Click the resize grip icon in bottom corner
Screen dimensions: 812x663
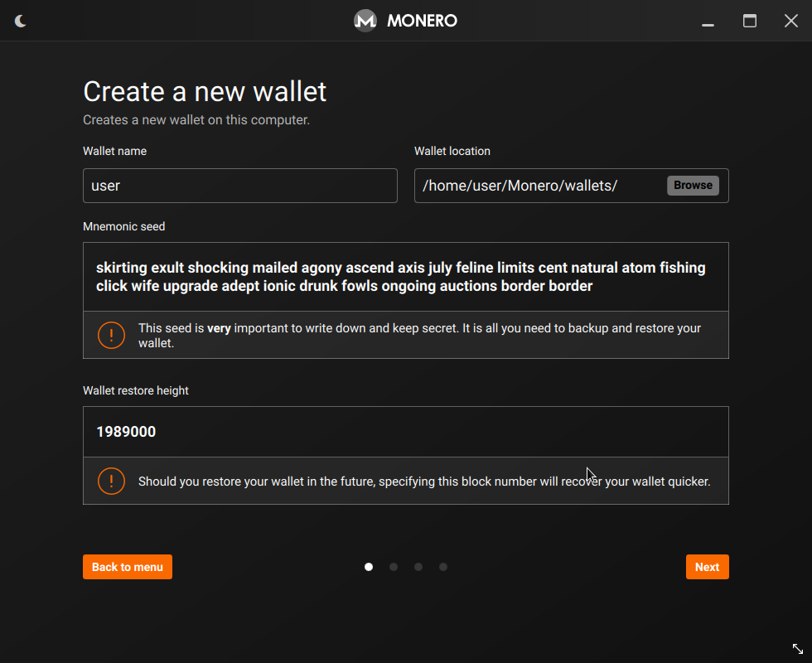pos(797,648)
